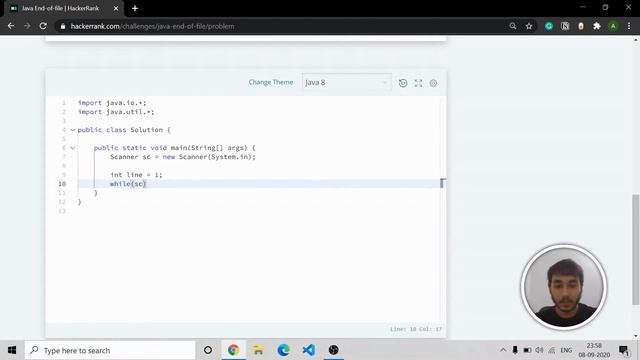The image size is (640, 360).
Task: Open Microsoft Edge from the taskbar
Action: pyautogui.click(x=283, y=350)
